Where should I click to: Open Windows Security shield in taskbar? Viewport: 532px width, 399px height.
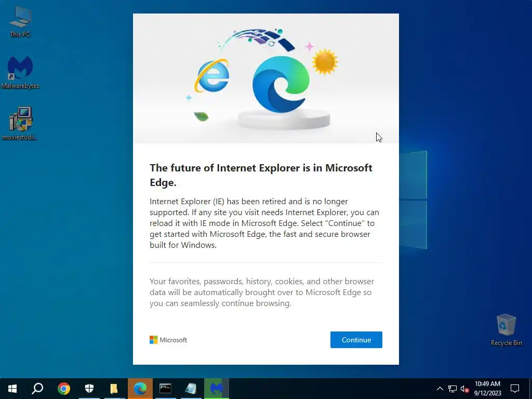(89, 389)
